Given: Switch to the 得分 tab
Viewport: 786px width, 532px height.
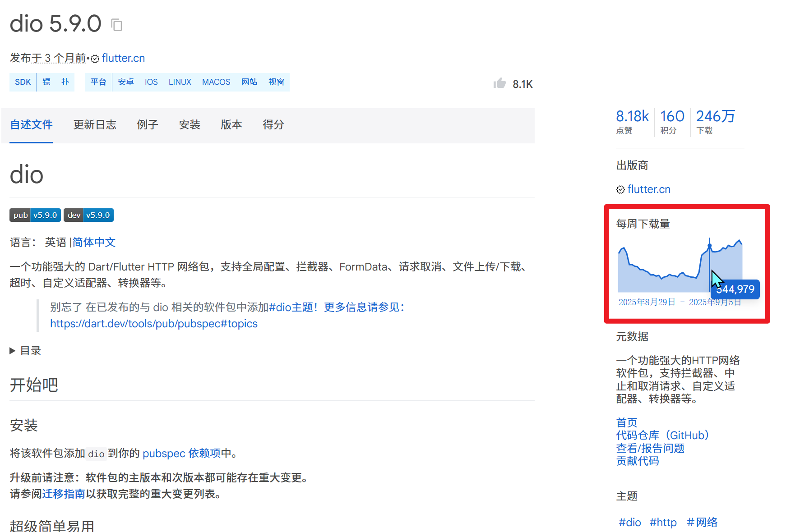Looking at the screenshot, I should 273,125.
